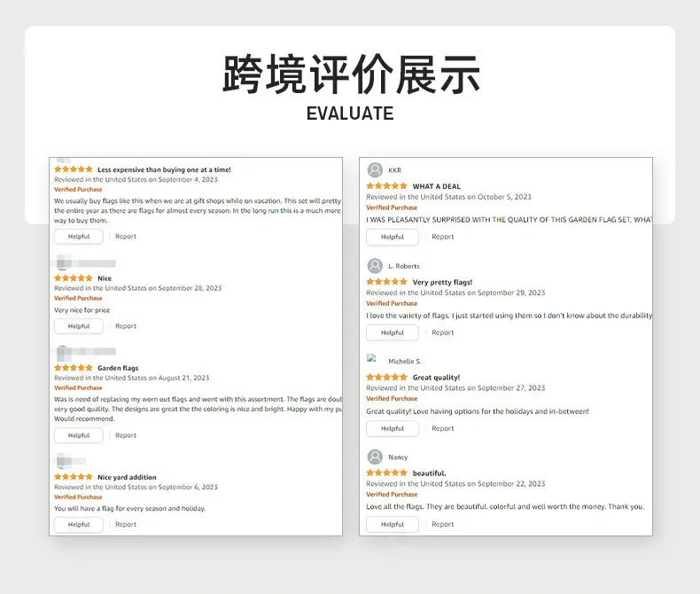This screenshot has width=700, height=594.
Task: Report the 'Nice yard addition' review
Action: click(x=126, y=524)
